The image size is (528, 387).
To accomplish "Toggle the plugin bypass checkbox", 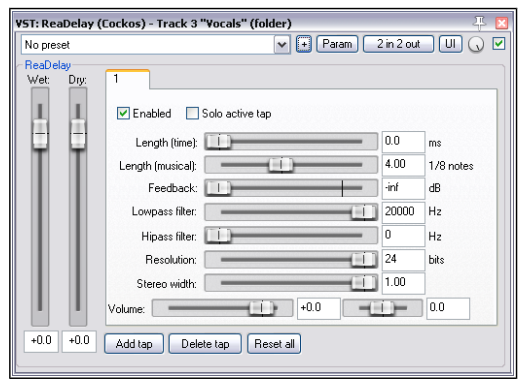I will tap(498, 44).
